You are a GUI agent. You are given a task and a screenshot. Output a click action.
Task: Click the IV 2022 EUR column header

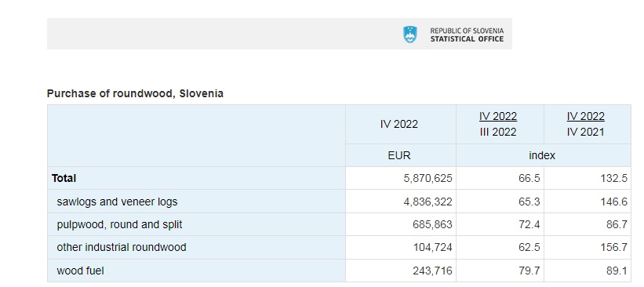pos(398,124)
